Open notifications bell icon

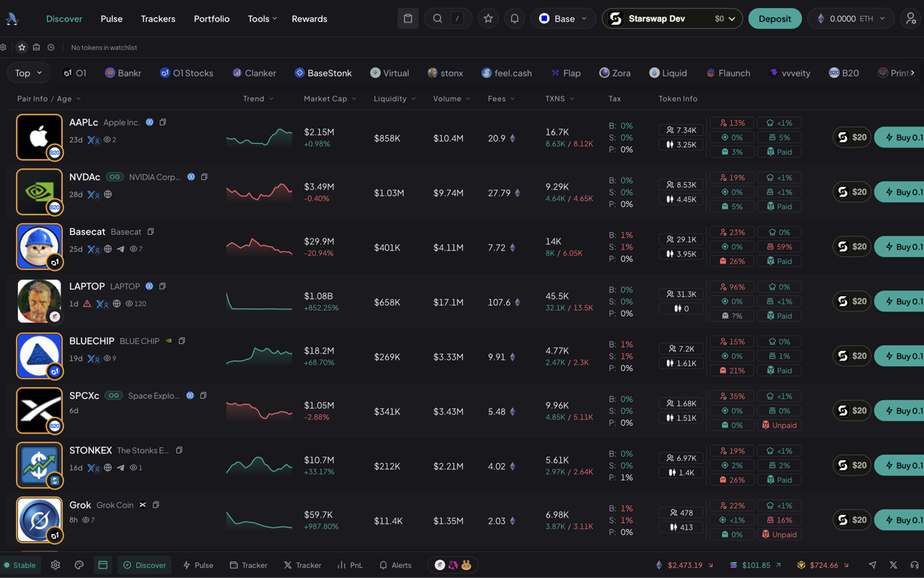(515, 19)
